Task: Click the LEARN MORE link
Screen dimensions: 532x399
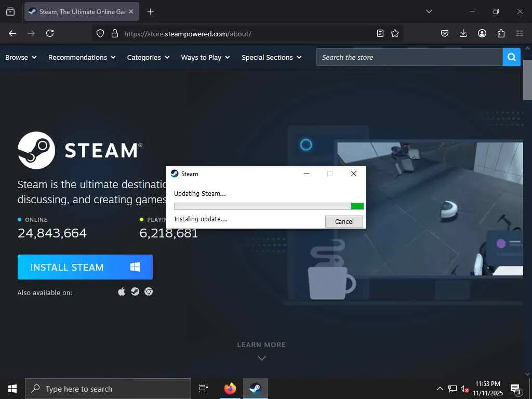Action: point(261,345)
